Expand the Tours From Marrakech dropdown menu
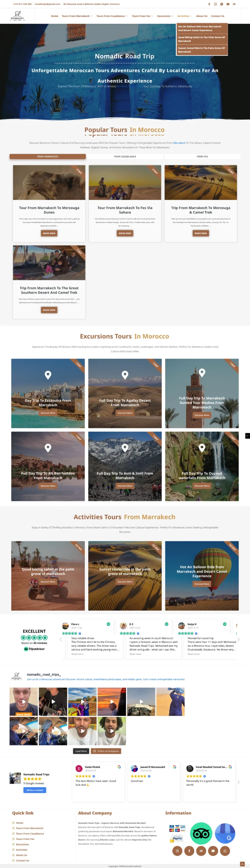 pyautogui.click(x=77, y=16)
